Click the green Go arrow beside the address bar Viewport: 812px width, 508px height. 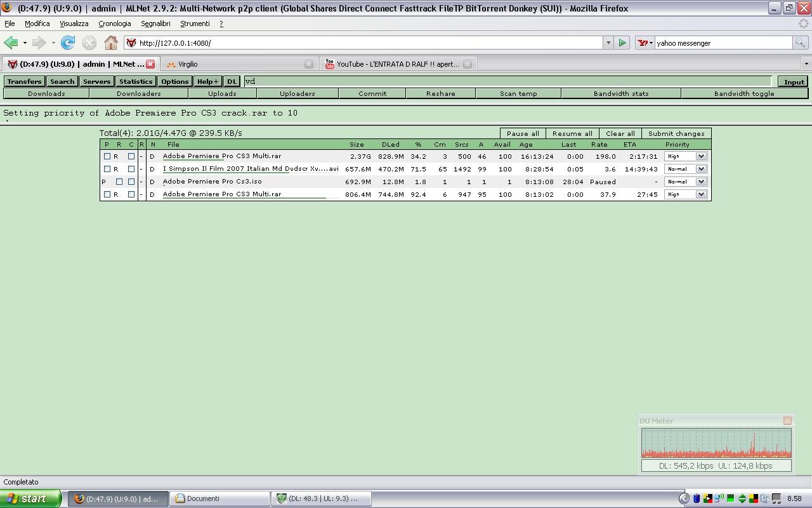coord(622,43)
